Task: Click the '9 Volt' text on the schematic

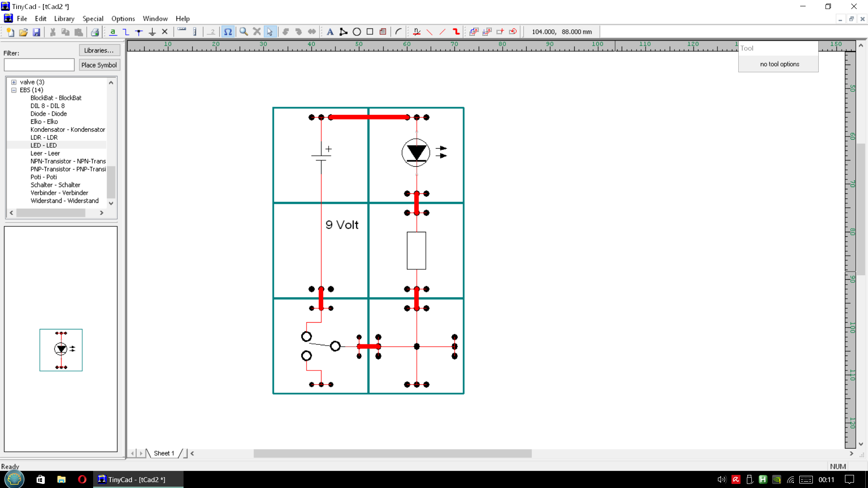Action: coord(342,225)
